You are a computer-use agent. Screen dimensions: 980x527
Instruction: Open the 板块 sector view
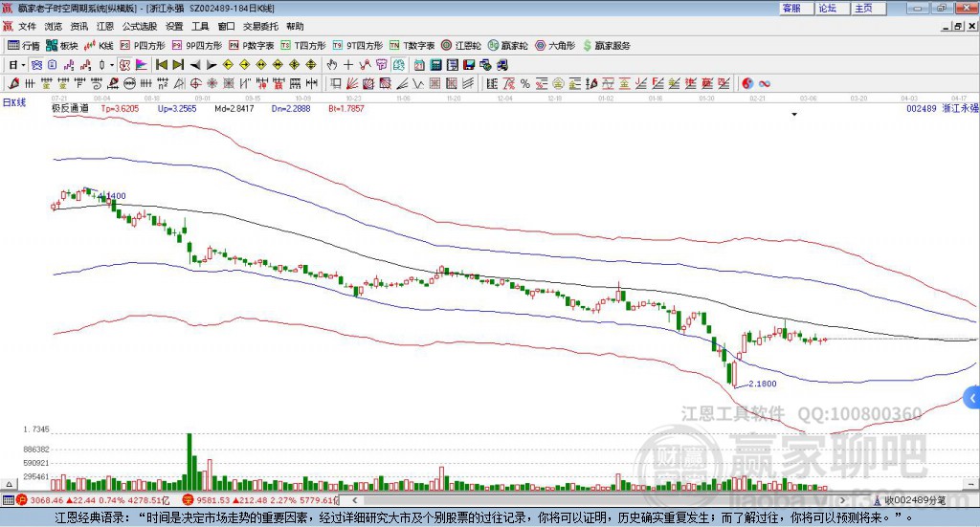pos(62,46)
